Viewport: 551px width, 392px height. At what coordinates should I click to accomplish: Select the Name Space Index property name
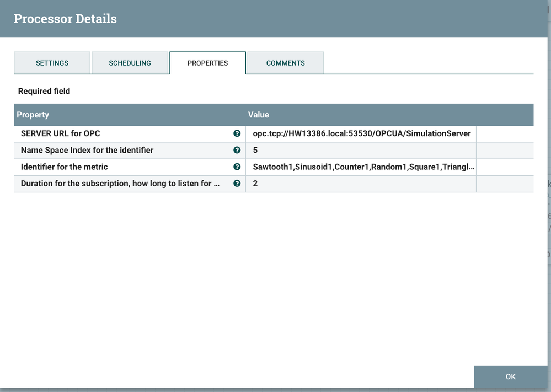[87, 150]
